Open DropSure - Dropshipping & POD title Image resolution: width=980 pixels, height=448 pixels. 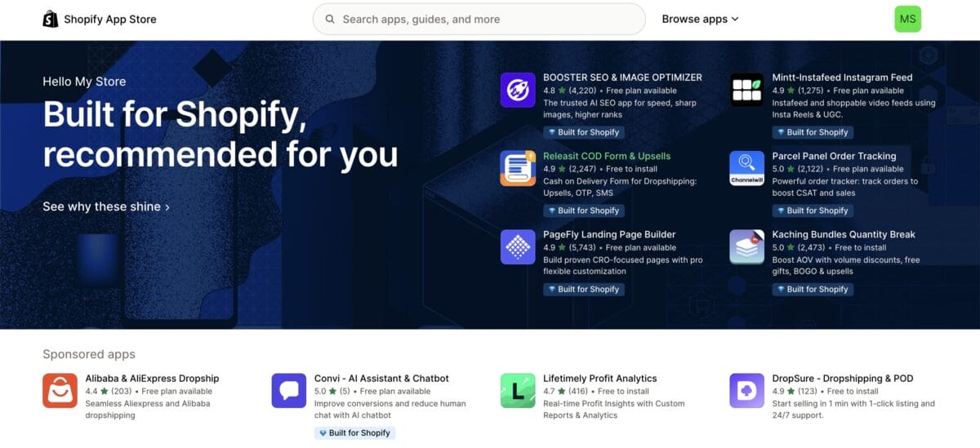pyautogui.click(x=843, y=379)
